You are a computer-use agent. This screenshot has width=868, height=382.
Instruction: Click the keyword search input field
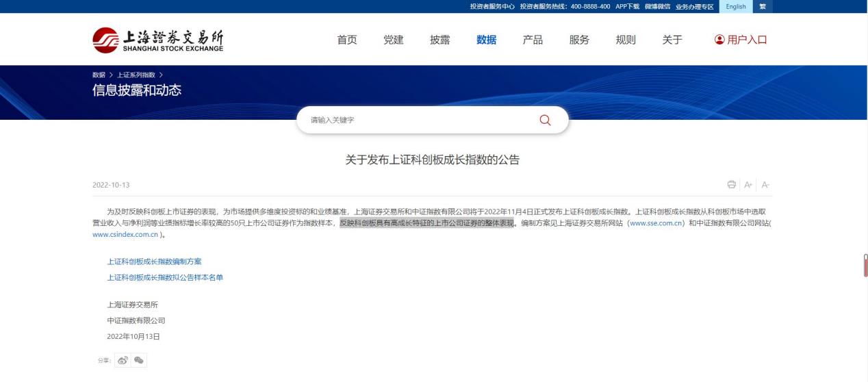click(x=418, y=120)
